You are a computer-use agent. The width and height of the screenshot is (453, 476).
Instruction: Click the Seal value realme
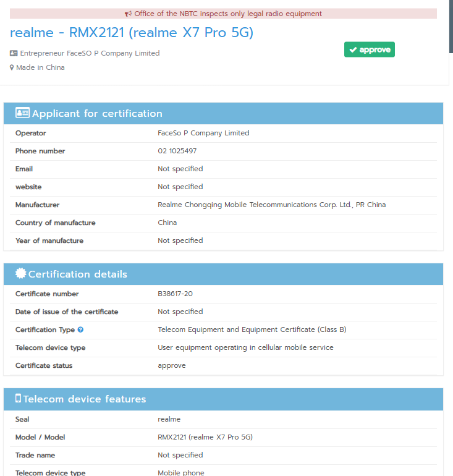[169, 419]
